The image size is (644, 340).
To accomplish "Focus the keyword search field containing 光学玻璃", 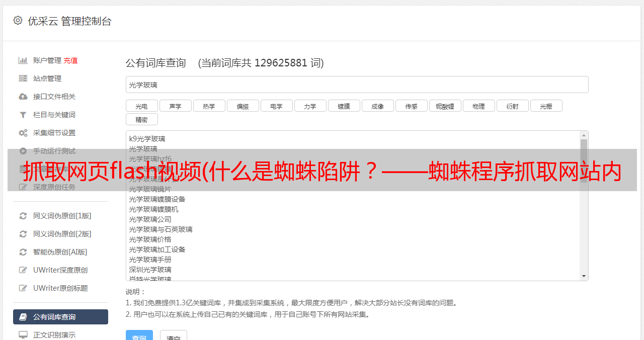I will (357, 84).
